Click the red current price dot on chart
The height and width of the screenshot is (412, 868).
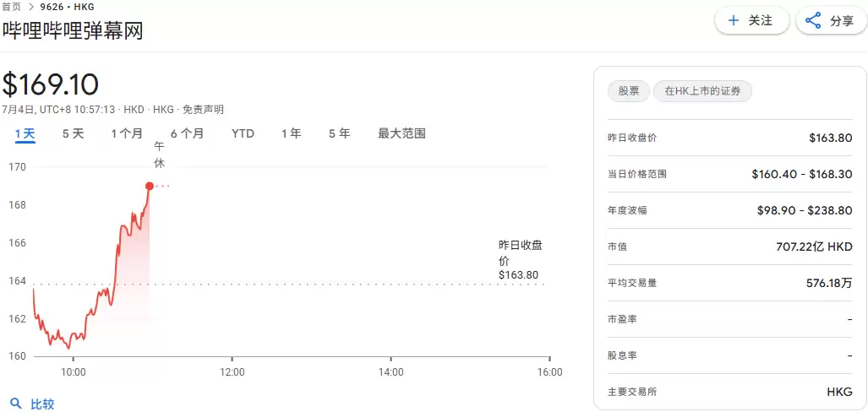click(150, 186)
